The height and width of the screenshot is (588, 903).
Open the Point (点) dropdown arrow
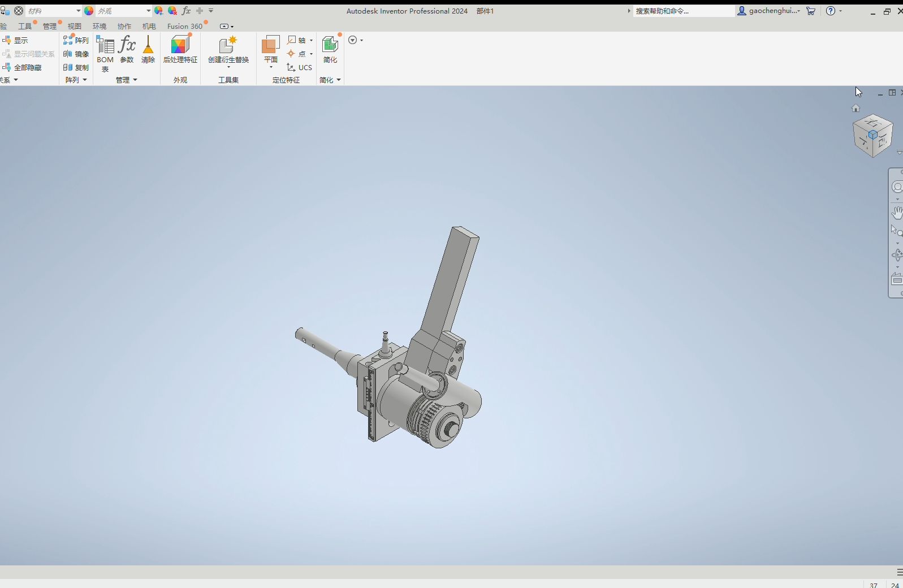(x=311, y=54)
